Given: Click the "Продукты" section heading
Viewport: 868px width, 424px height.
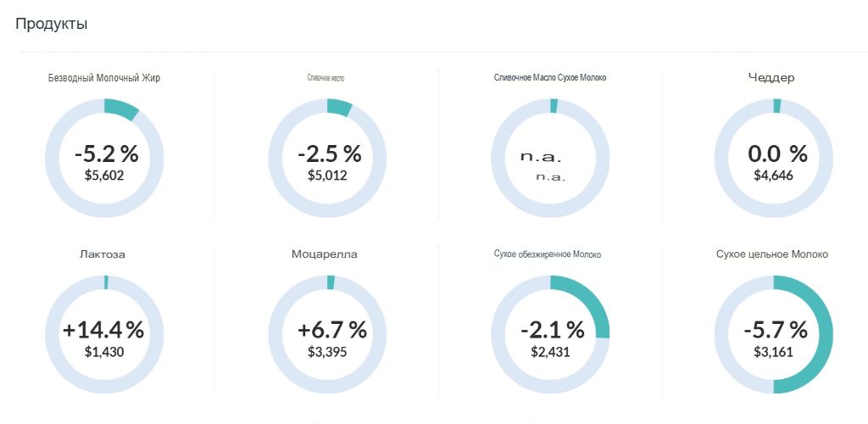Looking at the screenshot, I should 52,24.
